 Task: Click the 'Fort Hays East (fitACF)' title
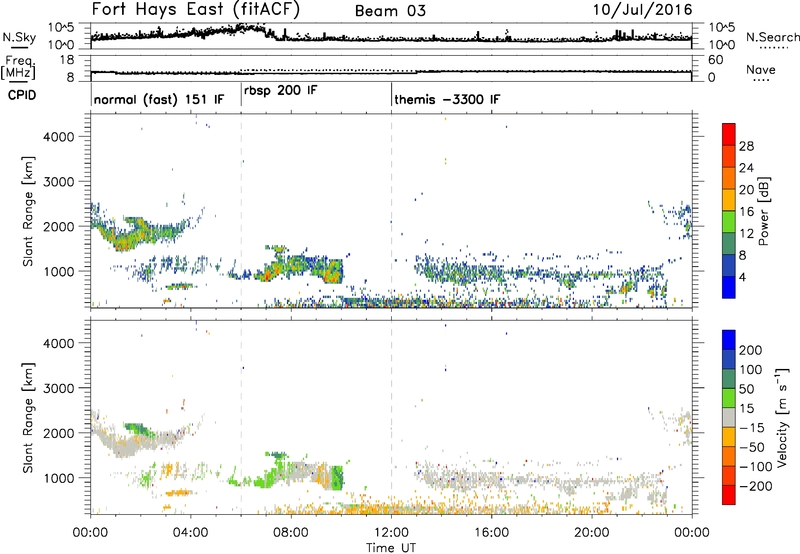coord(195,9)
